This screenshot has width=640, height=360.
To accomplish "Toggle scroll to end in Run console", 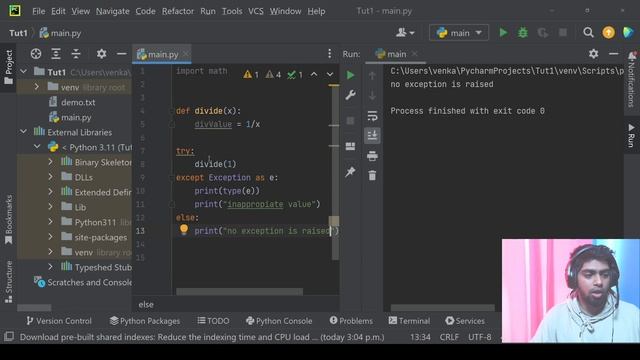I will (x=372, y=135).
